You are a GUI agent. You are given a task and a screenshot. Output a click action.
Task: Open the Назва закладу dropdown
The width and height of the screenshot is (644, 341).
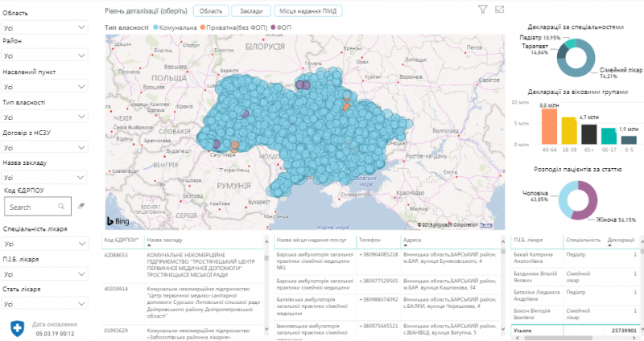pos(45,177)
